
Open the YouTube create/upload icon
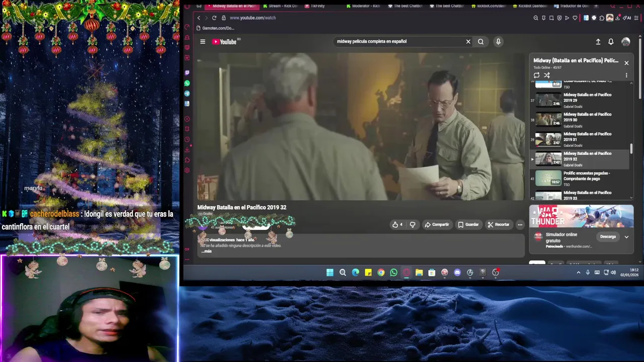[598, 42]
